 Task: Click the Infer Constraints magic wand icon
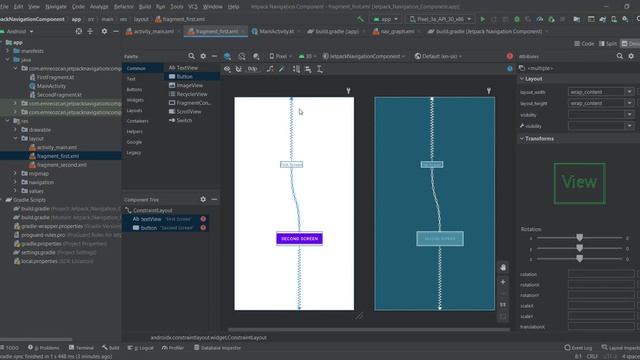pos(282,69)
